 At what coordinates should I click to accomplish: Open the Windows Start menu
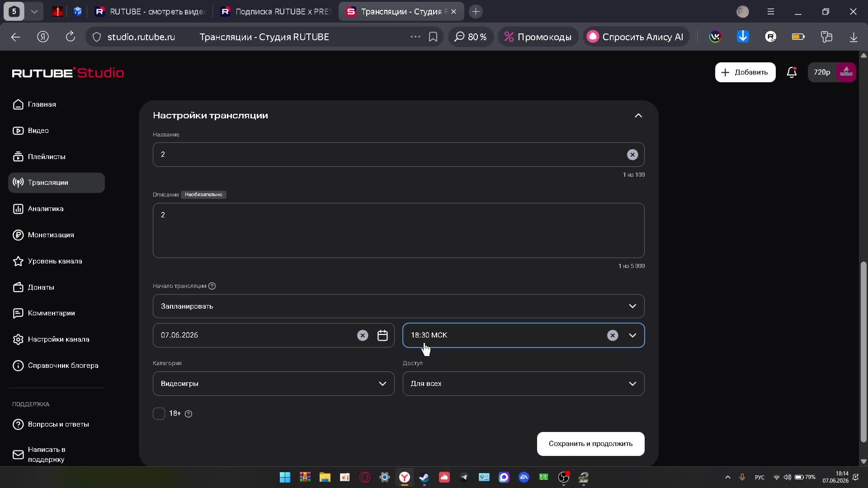(x=285, y=477)
